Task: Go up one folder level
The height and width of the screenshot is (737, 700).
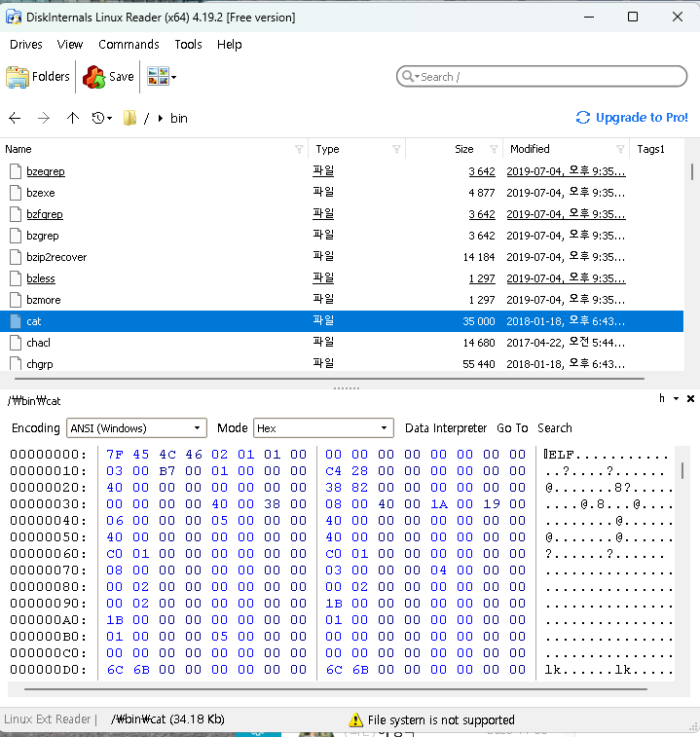Action: click(72, 118)
